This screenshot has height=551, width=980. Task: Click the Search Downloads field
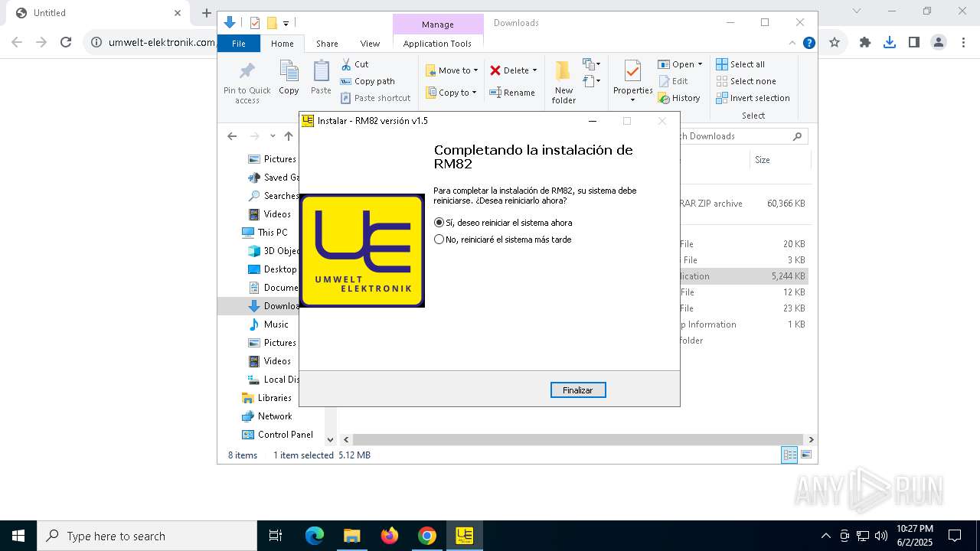[743, 136]
